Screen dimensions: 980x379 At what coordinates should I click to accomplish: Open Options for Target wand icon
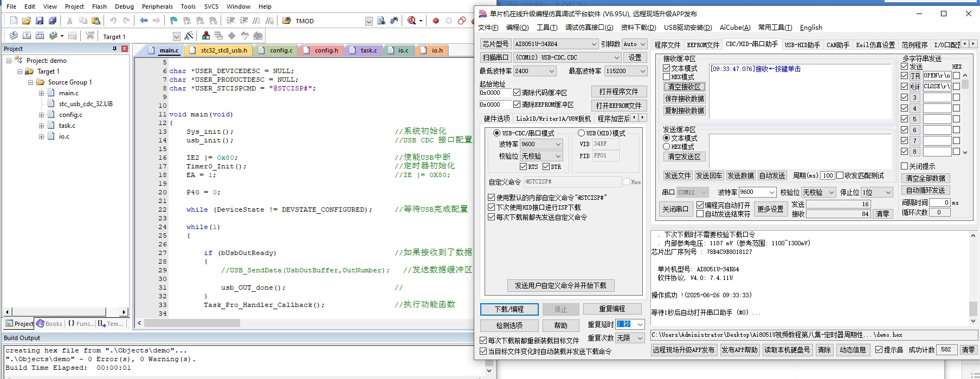pos(189,36)
